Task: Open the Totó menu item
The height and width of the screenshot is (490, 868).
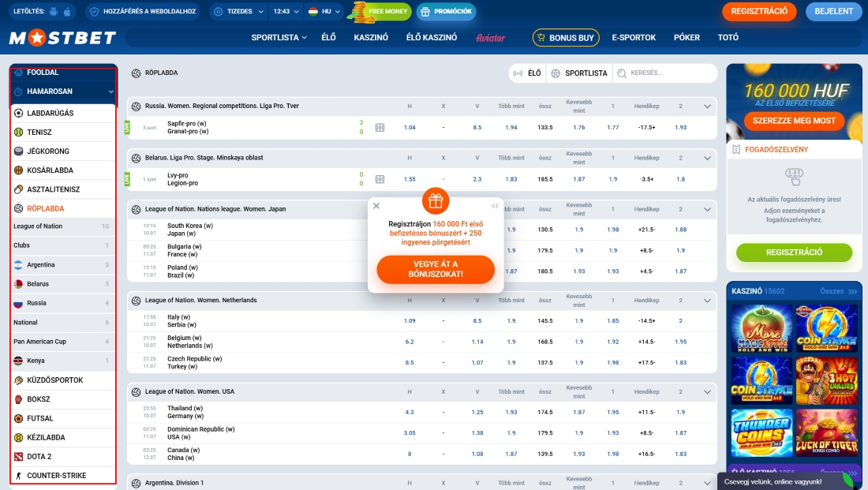Action: [728, 38]
